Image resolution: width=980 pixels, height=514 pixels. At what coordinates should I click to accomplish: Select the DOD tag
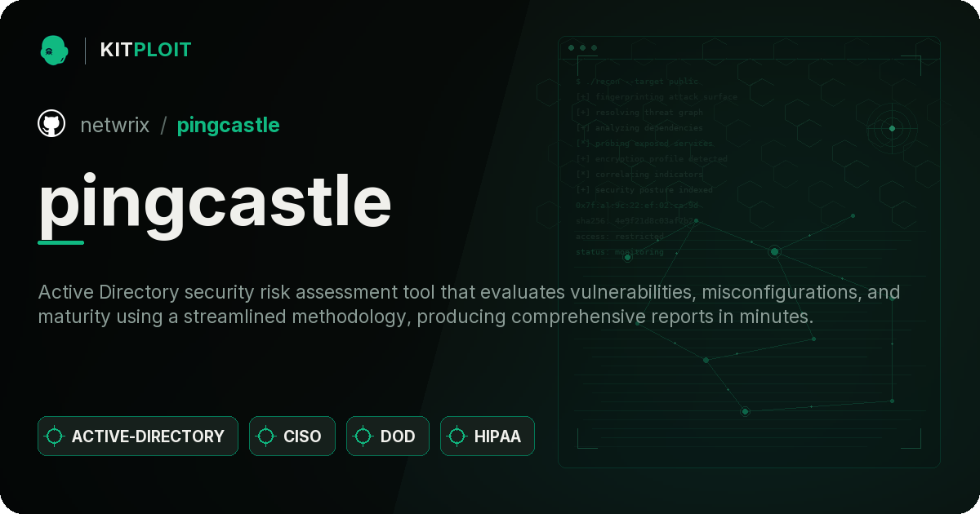click(x=388, y=436)
